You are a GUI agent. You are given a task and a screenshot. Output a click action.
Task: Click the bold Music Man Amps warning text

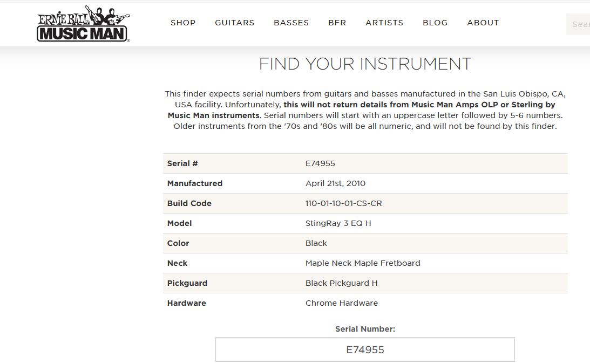point(362,110)
